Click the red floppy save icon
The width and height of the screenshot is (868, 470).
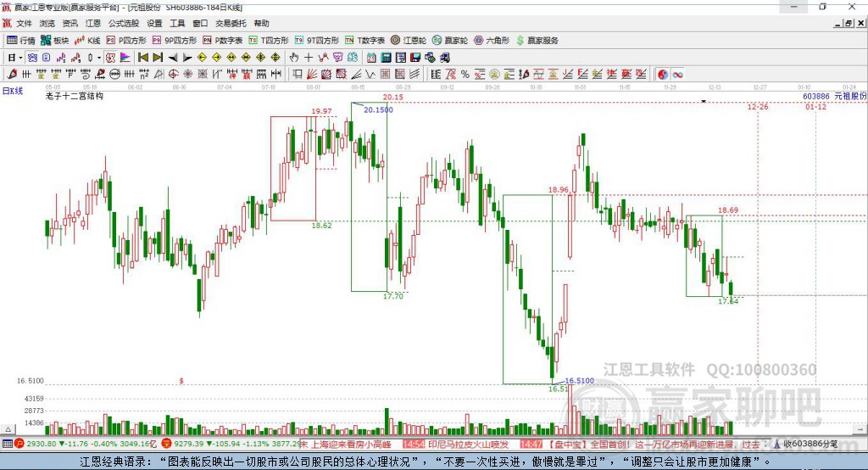click(x=415, y=58)
